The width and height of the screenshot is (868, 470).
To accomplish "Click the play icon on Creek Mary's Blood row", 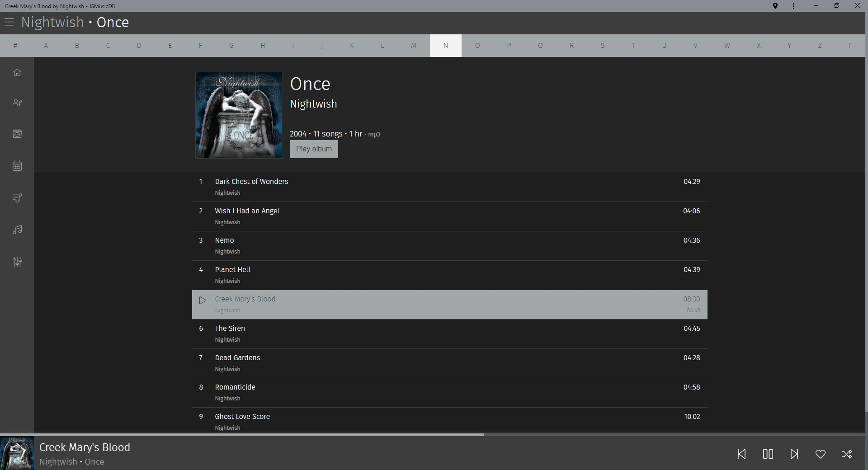I will 203,300.
